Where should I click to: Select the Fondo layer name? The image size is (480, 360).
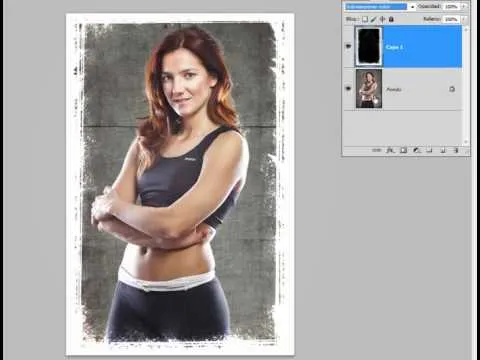pos(394,89)
